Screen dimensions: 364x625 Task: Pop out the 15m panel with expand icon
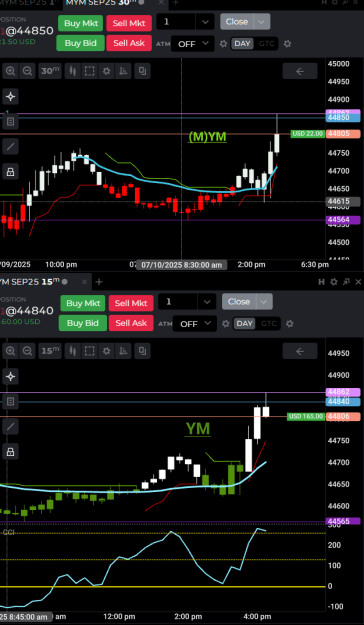[346, 282]
